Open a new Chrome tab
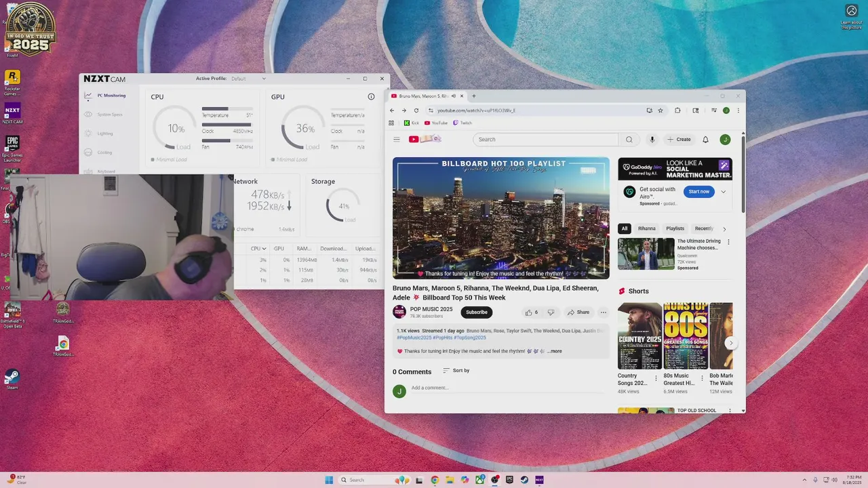 pyautogui.click(x=473, y=96)
